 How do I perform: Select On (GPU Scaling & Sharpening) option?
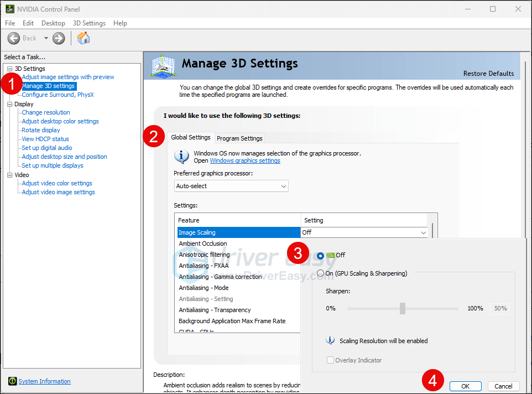(x=321, y=273)
